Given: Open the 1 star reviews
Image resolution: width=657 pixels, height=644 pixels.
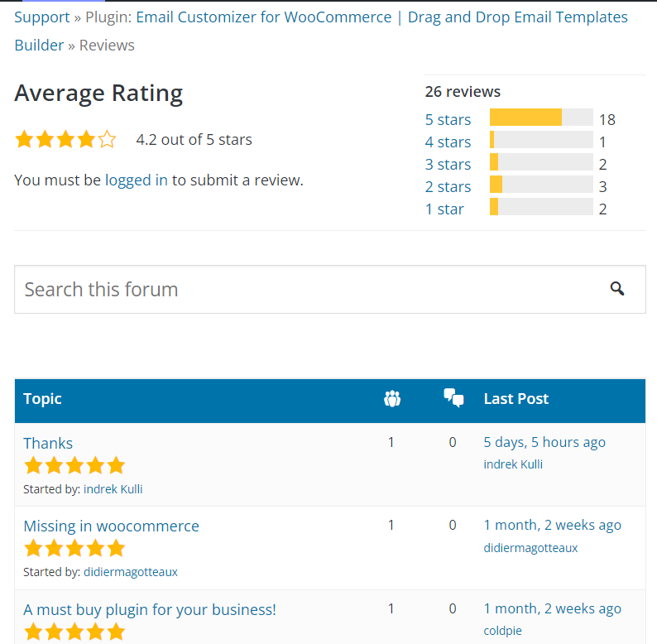Looking at the screenshot, I should pos(444,209).
